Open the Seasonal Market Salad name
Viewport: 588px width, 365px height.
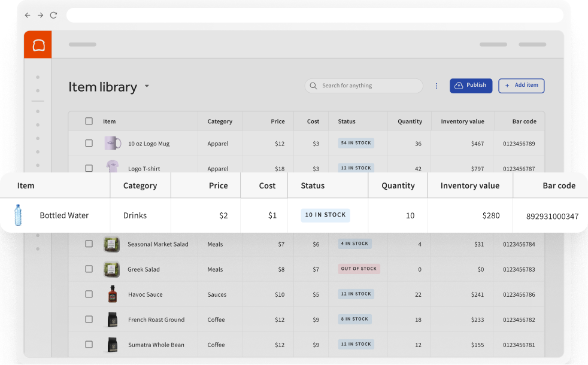(158, 244)
